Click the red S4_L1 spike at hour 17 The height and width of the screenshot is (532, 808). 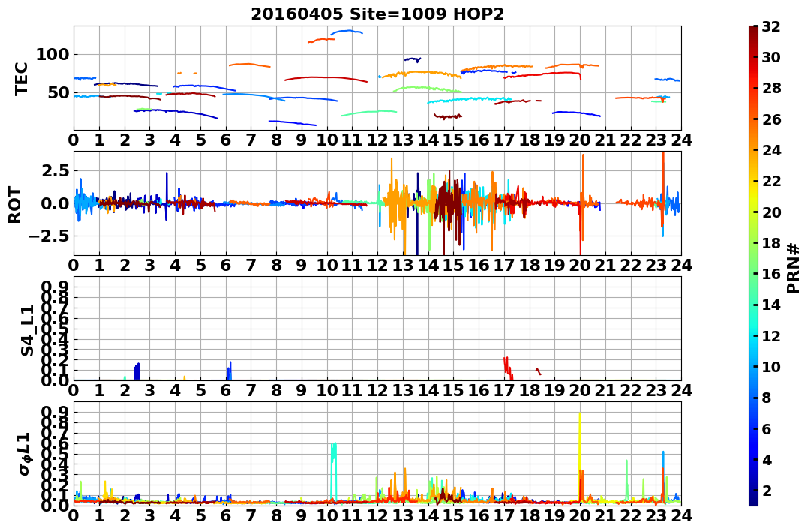(x=508, y=367)
